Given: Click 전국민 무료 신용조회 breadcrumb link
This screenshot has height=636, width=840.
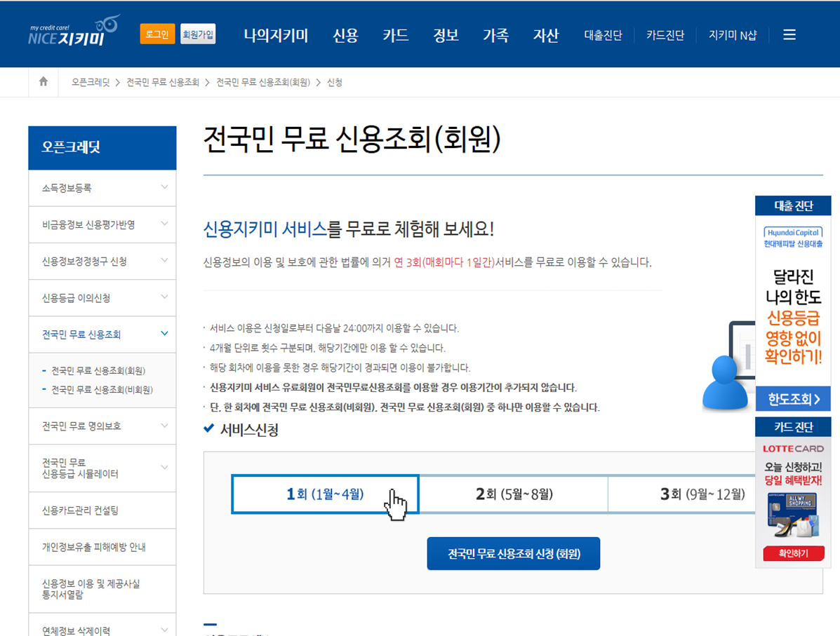Looking at the screenshot, I should coord(163,82).
